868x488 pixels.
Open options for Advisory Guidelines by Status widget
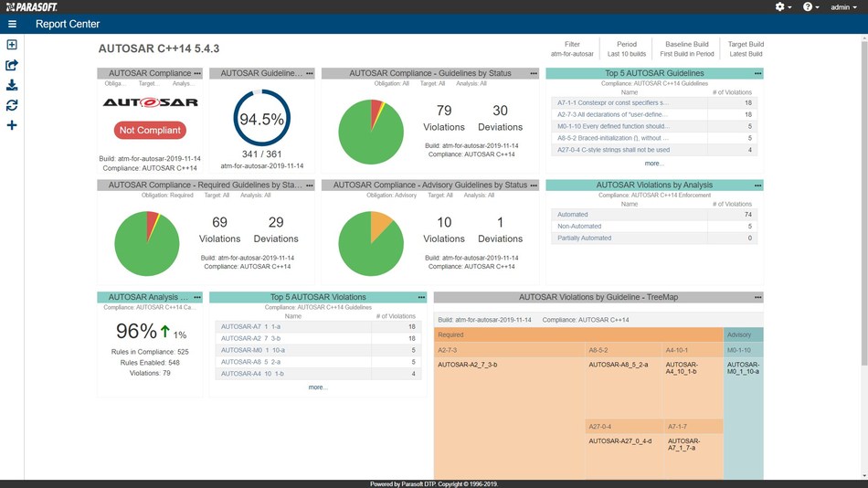point(534,185)
